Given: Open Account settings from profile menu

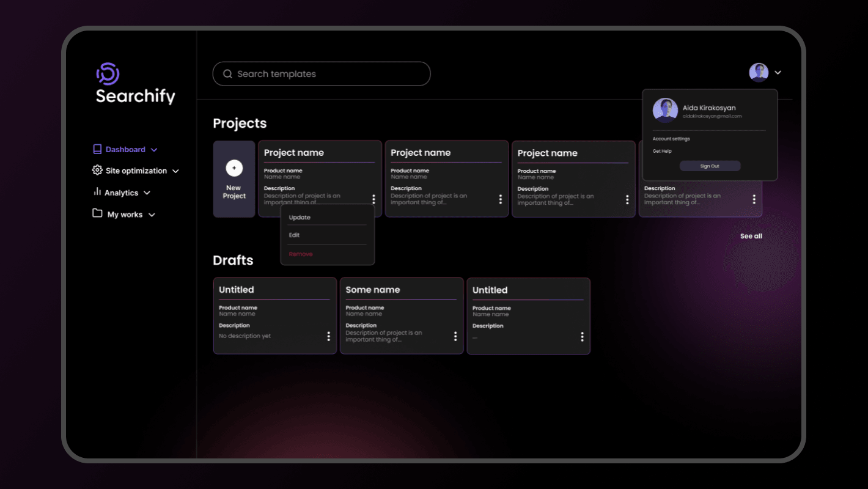Looking at the screenshot, I should [x=671, y=139].
